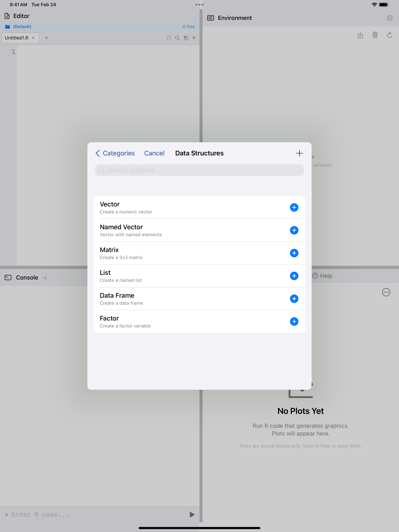Run the current R script

[194, 38]
